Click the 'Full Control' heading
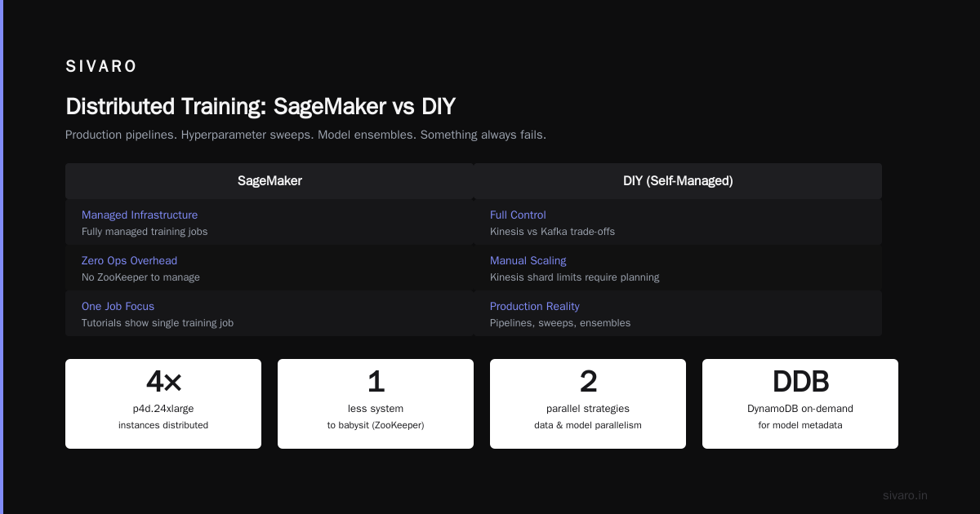This screenshot has height=514, width=980. (x=518, y=215)
